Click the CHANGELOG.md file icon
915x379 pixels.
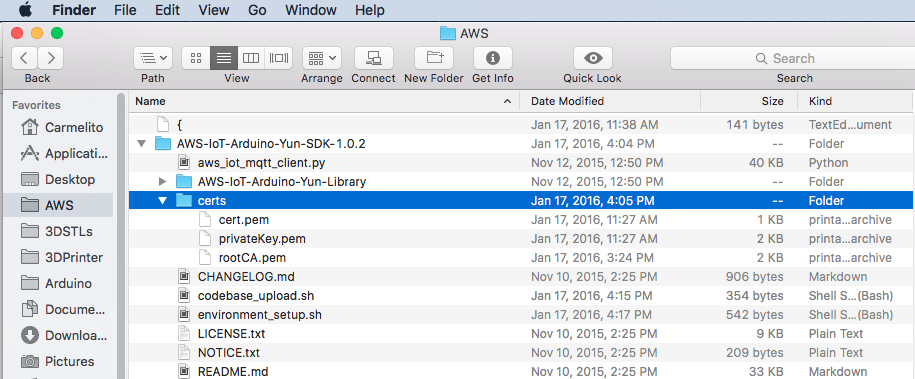point(184,277)
